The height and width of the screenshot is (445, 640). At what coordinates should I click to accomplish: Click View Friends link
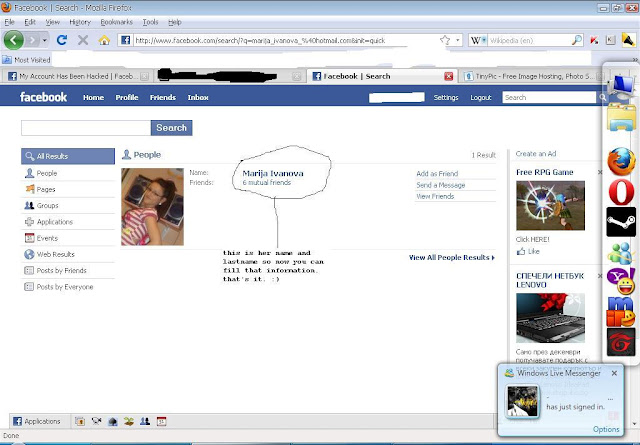click(435, 196)
